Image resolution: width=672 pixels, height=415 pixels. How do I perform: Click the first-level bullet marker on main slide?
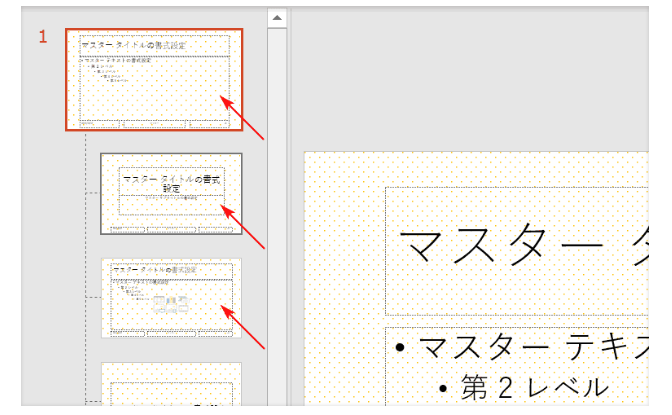click(400, 347)
